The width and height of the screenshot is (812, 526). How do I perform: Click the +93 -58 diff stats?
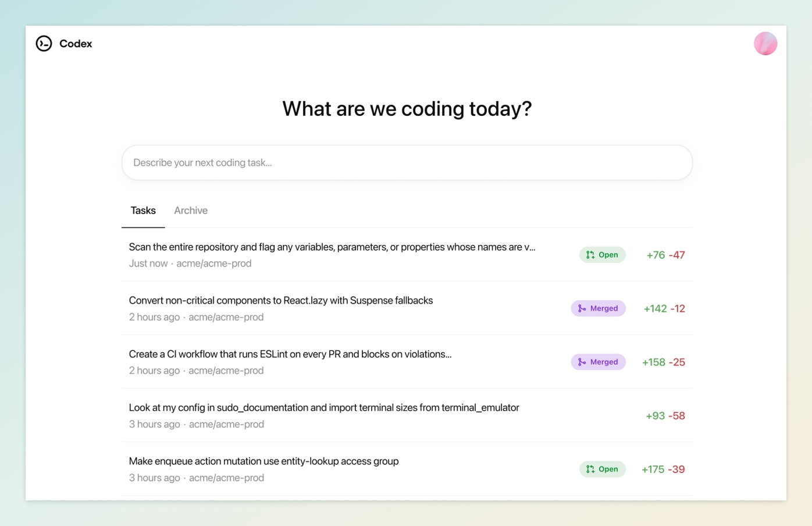point(665,415)
